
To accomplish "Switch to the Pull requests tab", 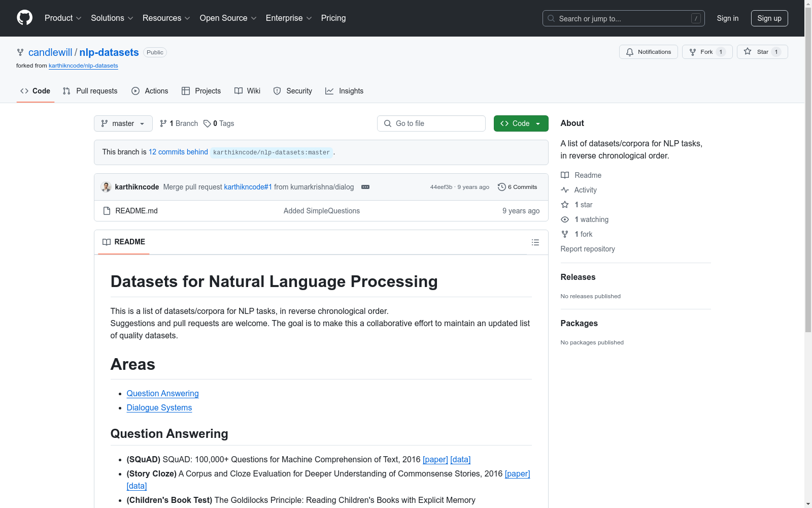I will tap(90, 91).
